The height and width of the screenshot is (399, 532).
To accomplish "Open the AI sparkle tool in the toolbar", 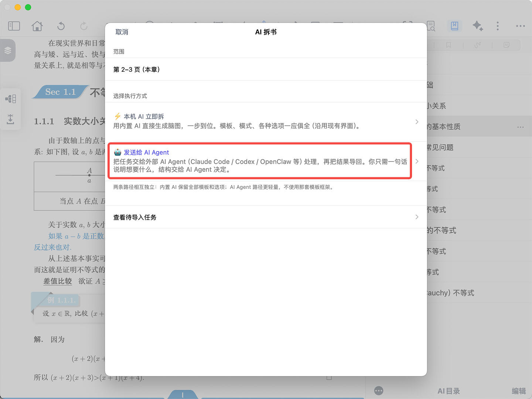I will pyautogui.click(x=477, y=26).
